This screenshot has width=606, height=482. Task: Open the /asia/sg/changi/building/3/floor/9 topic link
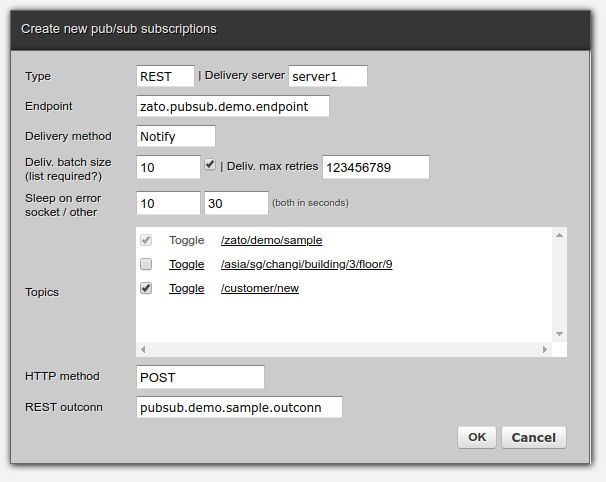(306, 264)
